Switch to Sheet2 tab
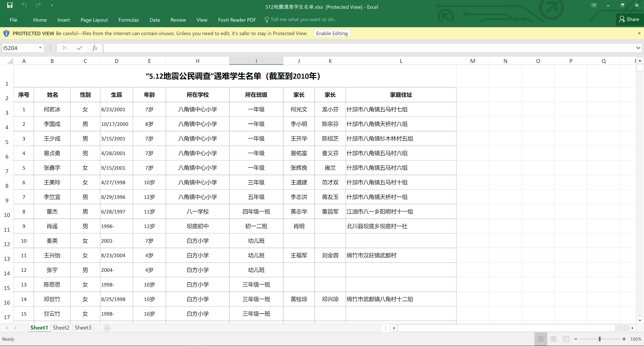This screenshot has height=346, width=644. (x=61, y=328)
